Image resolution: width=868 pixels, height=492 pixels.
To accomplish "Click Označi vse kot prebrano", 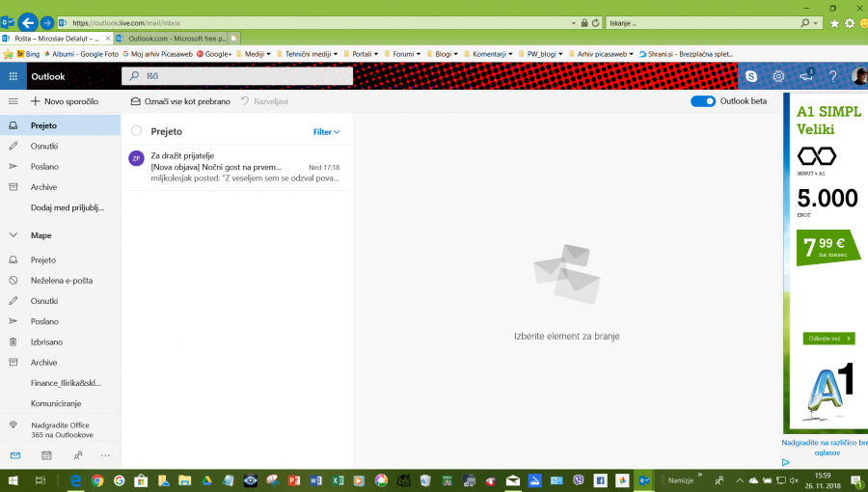I will click(180, 101).
